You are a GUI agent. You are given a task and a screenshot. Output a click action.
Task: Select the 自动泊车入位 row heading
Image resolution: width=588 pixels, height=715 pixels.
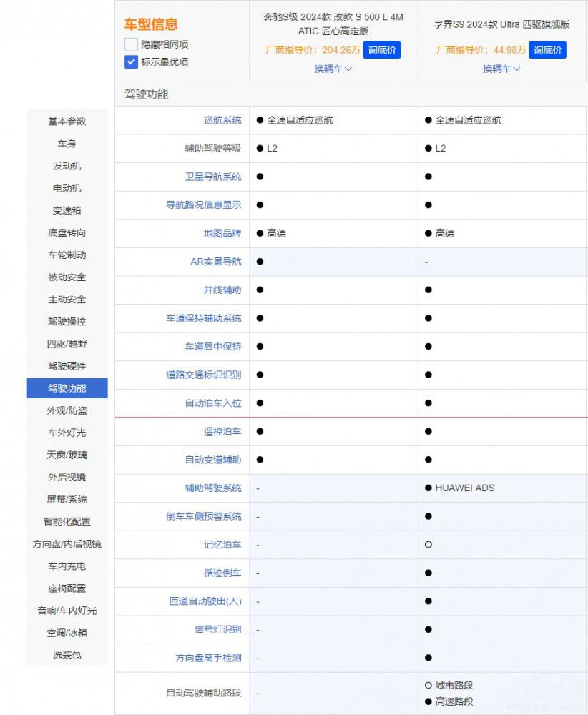point(212,403)
